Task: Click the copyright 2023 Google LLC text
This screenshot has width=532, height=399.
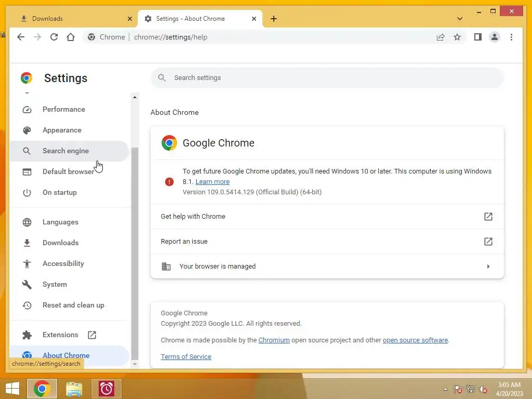Action: tap(231, 323)
